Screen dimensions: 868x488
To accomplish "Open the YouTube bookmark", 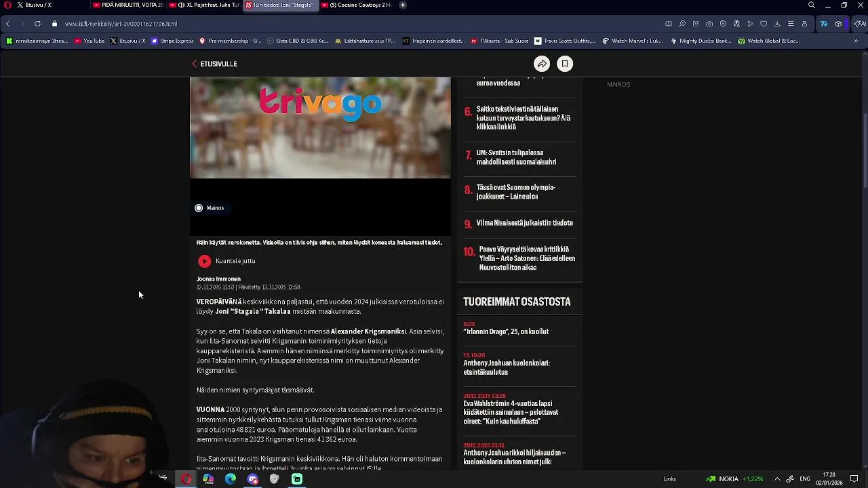I will (90, 41).
